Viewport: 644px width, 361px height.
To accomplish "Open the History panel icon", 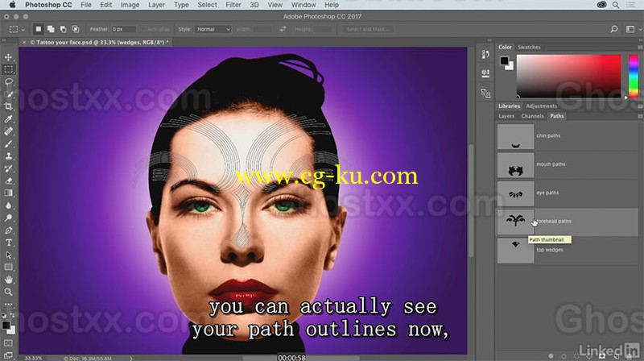I will pos(485,54).
